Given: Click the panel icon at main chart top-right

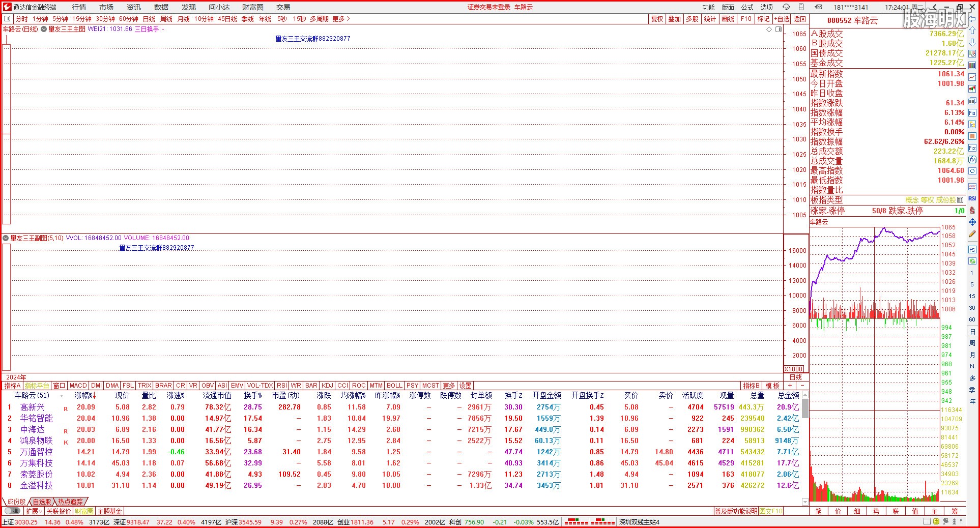Looking at the screenshot, I should coord(779,29).
